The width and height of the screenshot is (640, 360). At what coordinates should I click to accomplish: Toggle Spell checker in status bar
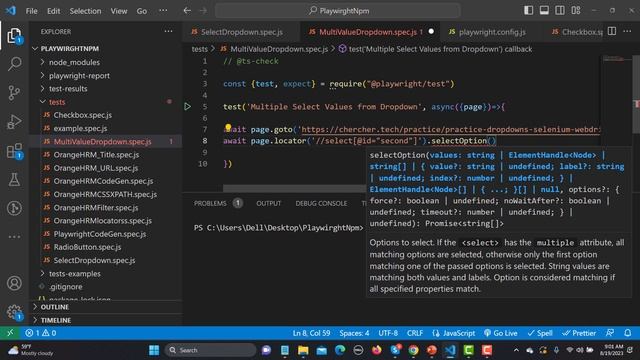540,333
